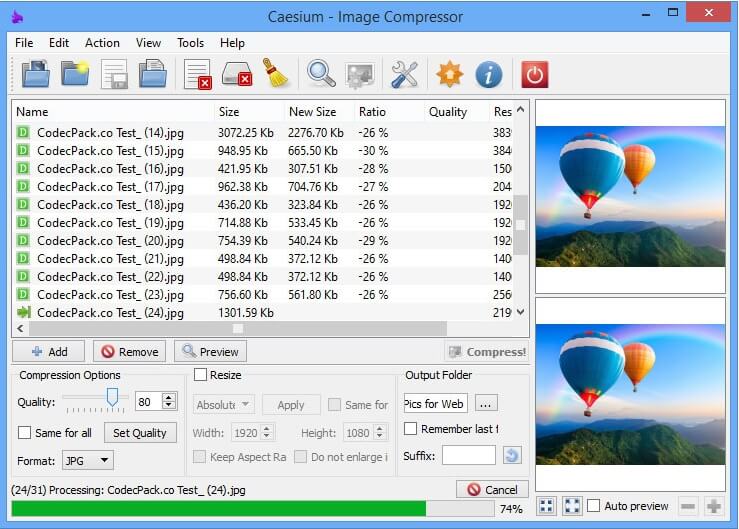Click the magnifier Preview toolbar icon
The image size is (739, 529).
point(321,74)
